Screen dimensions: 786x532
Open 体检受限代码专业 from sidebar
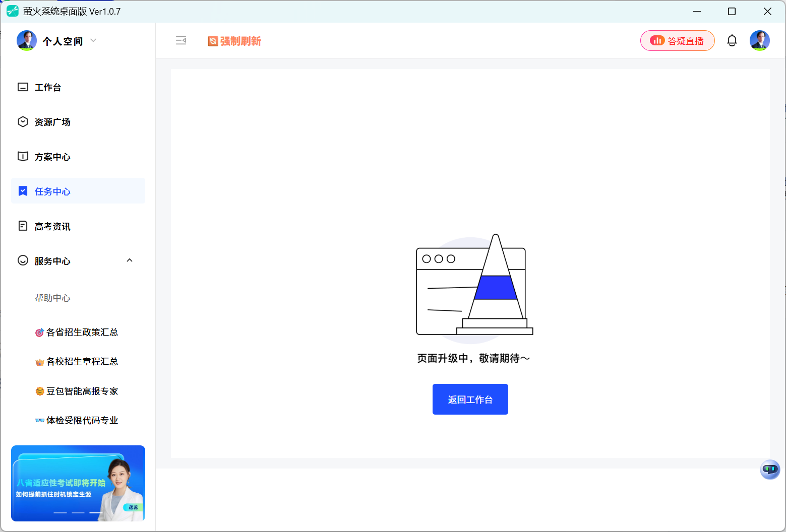tap(82, 420)
